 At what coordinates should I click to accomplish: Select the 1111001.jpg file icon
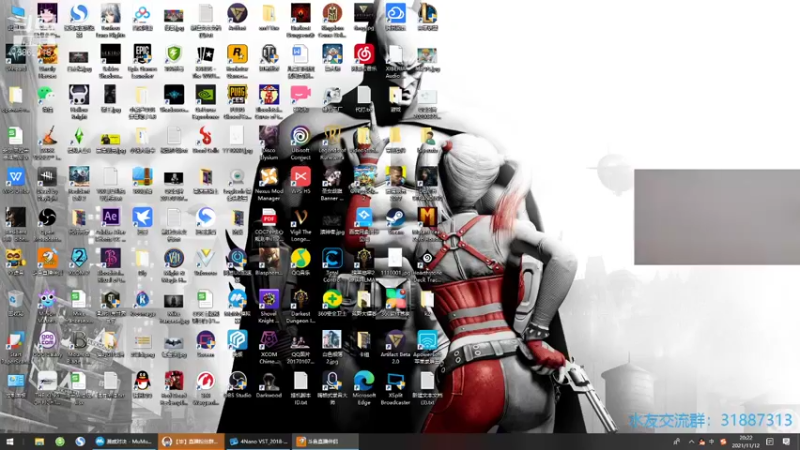coord(395,258)
